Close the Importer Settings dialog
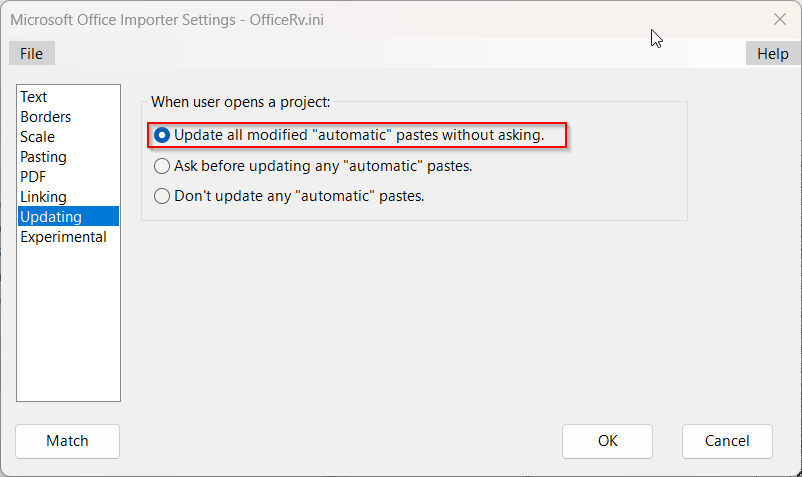Screen dimensions: 802x477 [780, 19]
